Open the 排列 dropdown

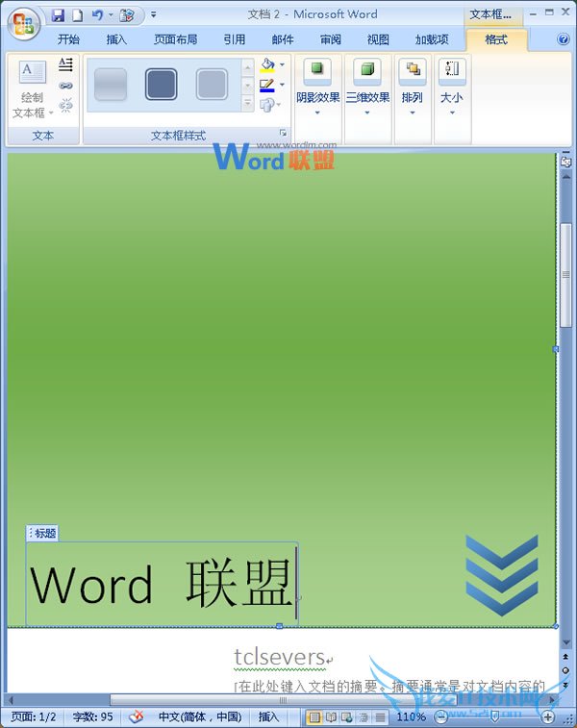[413, 87]
